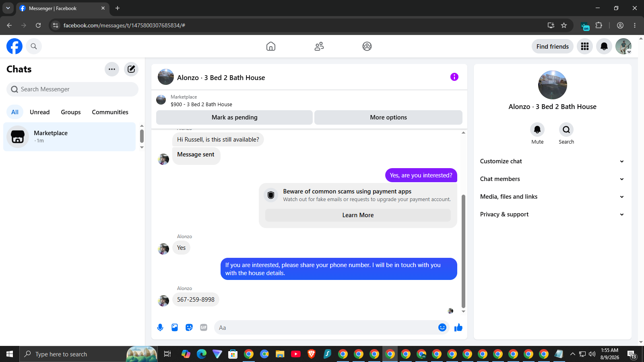Open the browser extensions puzzle icon

[x=599, y=25]
